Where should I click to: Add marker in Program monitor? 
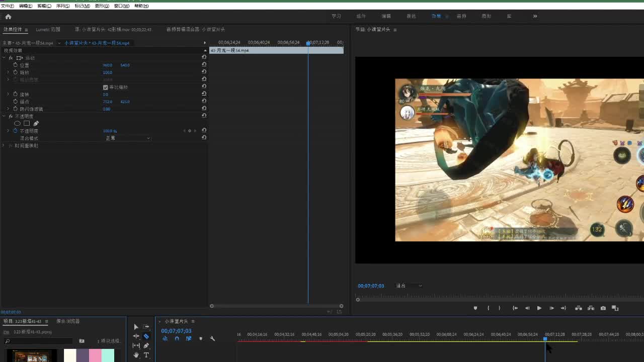click(x=475, y=308)
